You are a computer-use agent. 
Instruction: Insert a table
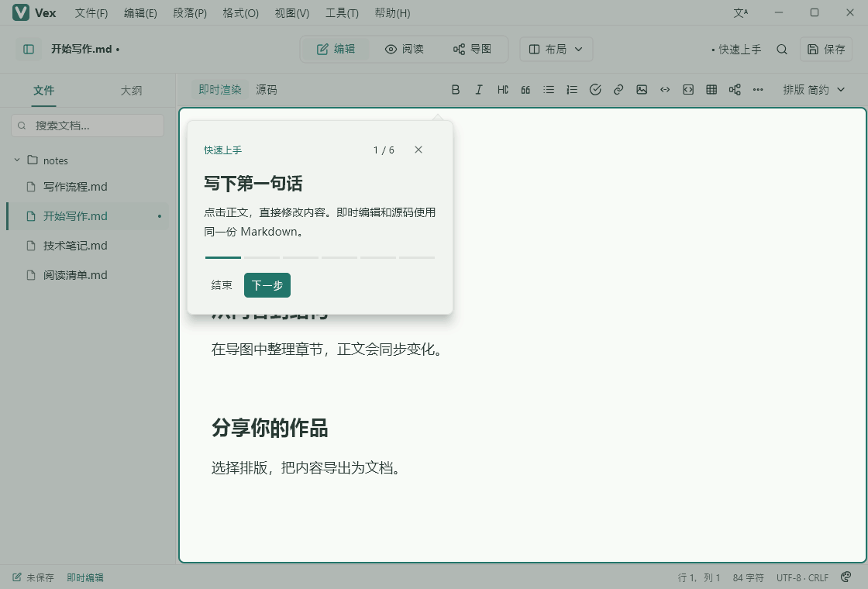click(x=711, y=90)
